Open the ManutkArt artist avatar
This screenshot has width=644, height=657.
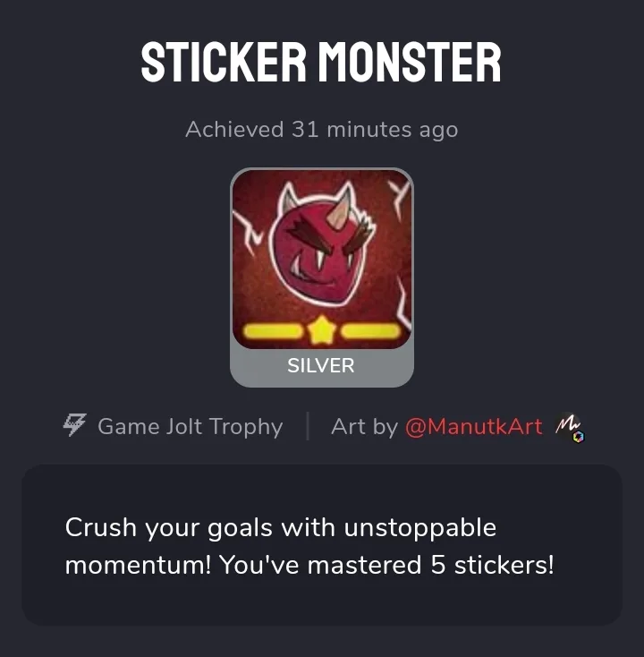(x=569, y=427)
